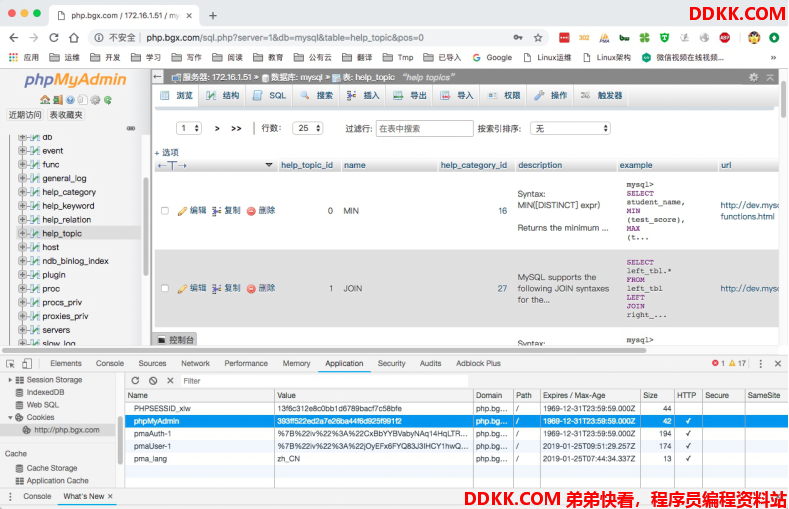Click copy icon for MIN row

216,211
